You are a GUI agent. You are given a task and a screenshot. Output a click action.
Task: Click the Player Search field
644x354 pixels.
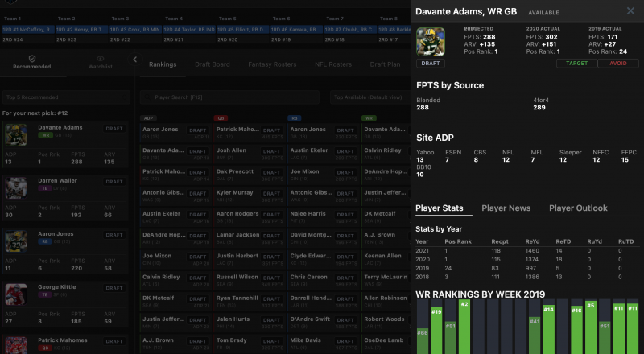229,97
